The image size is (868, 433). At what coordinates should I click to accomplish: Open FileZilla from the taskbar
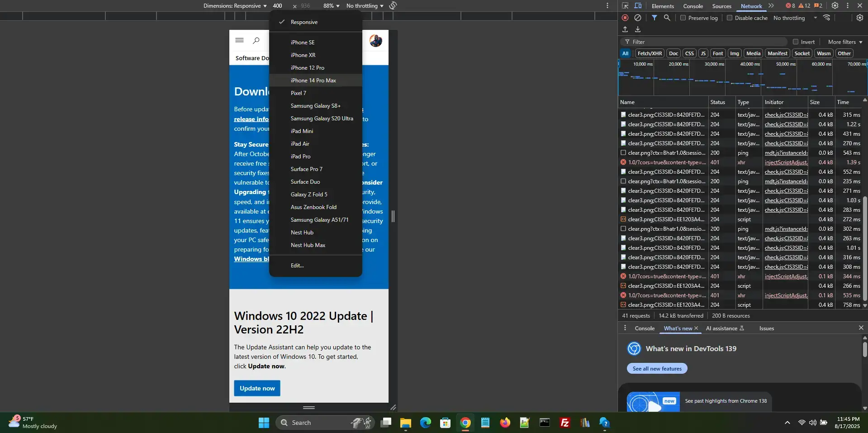564,423
